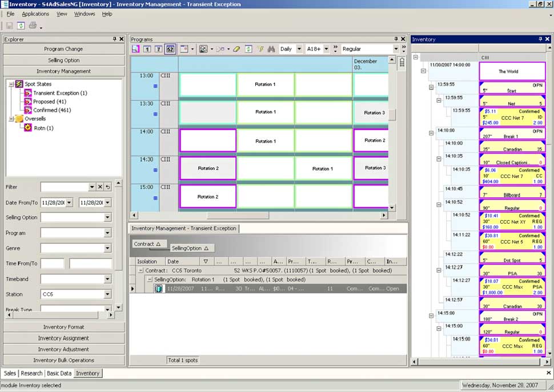Screen dimensions: 554x392
Task: Select the 7-day view icon in Programs toolbar
Action: 158,49
